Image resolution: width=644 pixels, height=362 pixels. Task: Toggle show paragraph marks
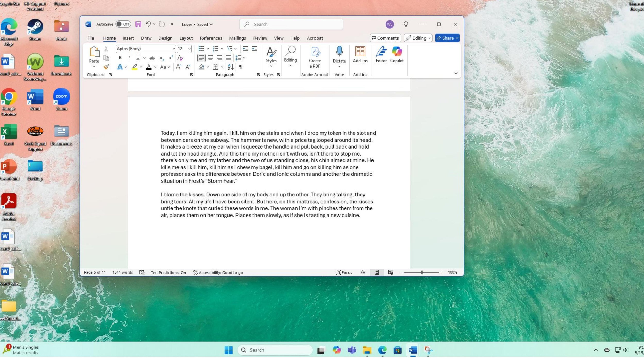241,67
